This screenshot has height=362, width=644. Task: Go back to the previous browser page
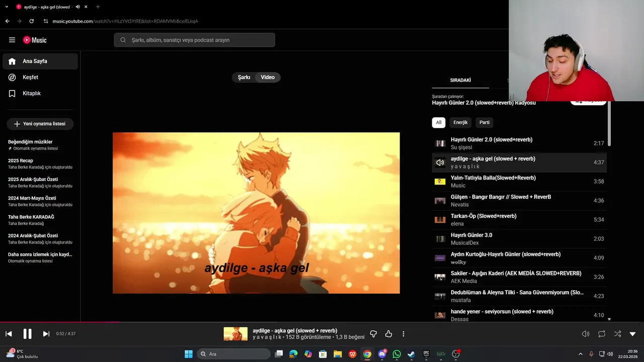[x=7, y=21]
